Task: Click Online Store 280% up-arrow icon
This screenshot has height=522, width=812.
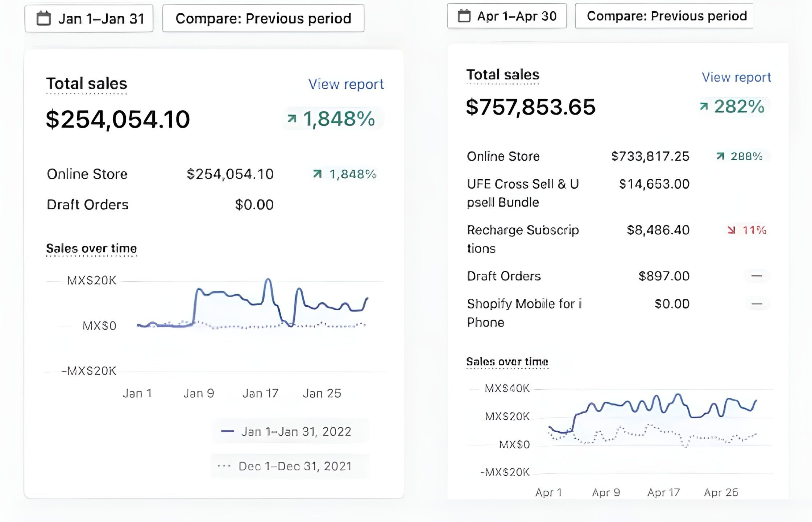Action: 720,156
